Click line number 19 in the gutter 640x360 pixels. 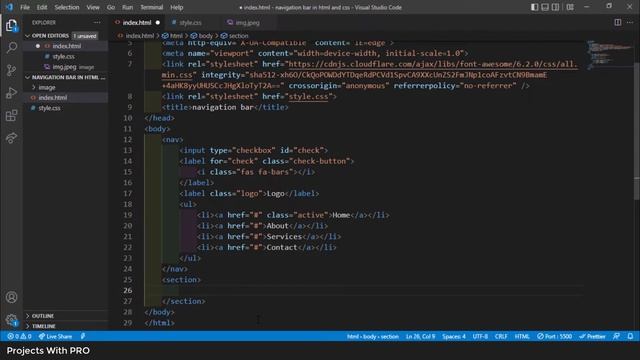[128, 215]
